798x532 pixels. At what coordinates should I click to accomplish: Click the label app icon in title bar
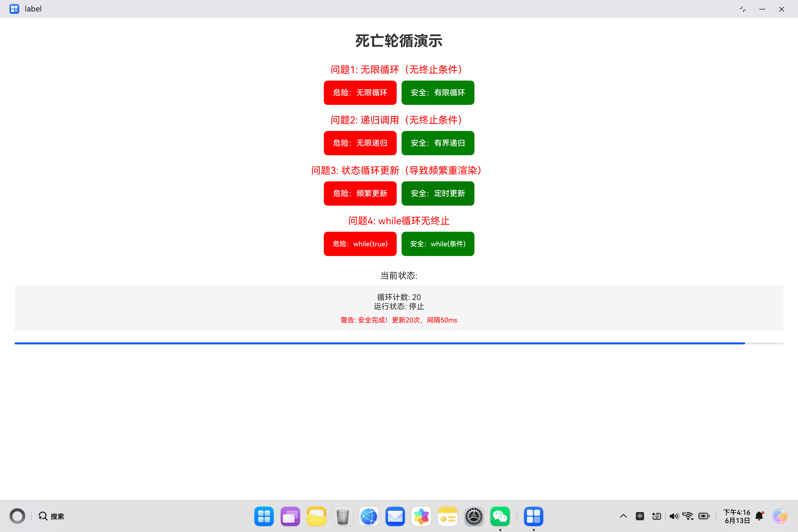14,9
